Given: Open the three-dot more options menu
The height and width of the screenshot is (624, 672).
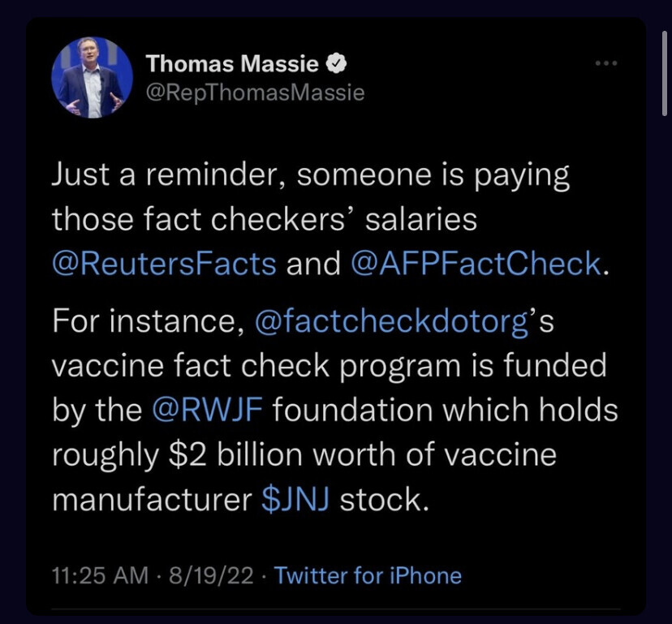Looking at the screenshot, I should click(605, 64).
